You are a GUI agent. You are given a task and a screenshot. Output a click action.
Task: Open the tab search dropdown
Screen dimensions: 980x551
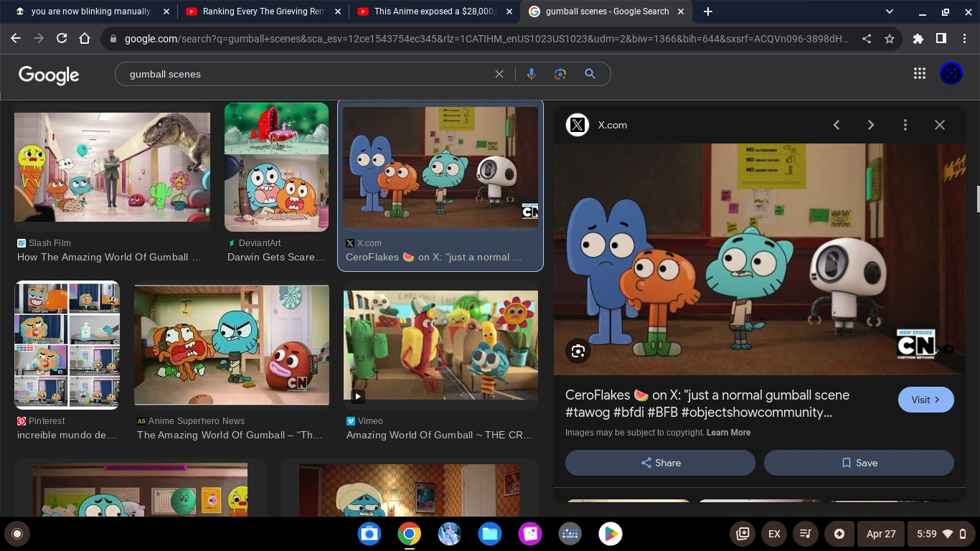tap(889, 11)
